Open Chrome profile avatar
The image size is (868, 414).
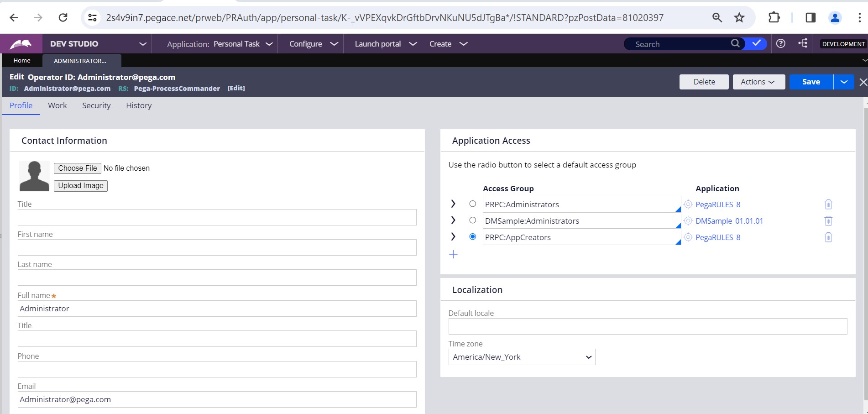pos(835,18)
